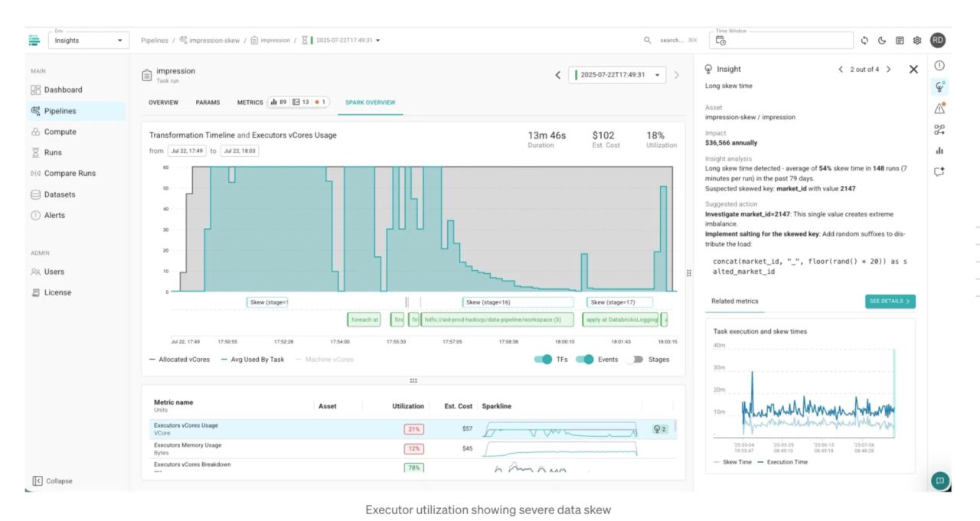Image resolution: width=980 pixels, height=521 pixels.
Task: Close the Insight panel
Action: [x=913, y=70]
